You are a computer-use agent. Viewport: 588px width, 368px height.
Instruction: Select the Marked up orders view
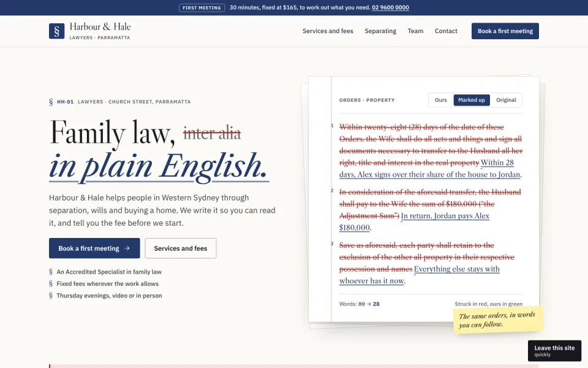pyautogui.click(x=472, y=100)
